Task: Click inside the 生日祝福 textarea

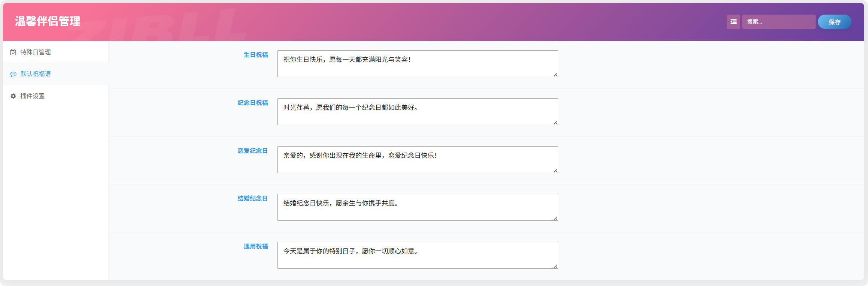Action: (x=418, y=64)
